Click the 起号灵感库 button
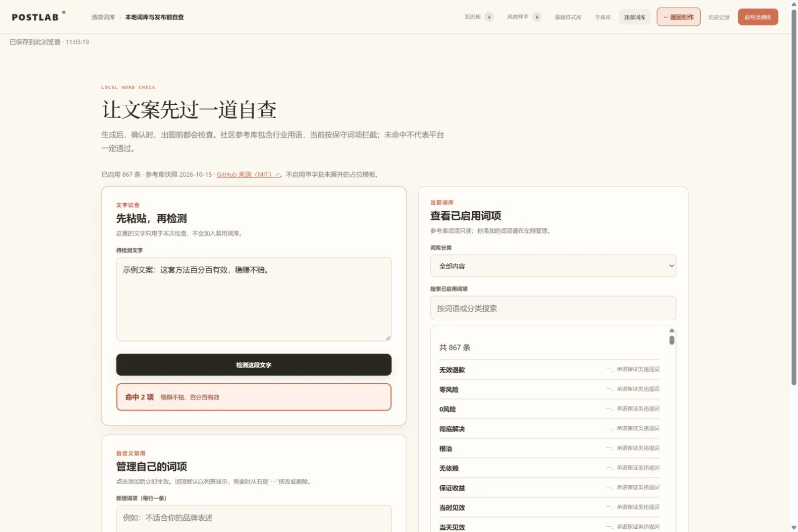This screenshot has width=798, height=532. [758, 17]
